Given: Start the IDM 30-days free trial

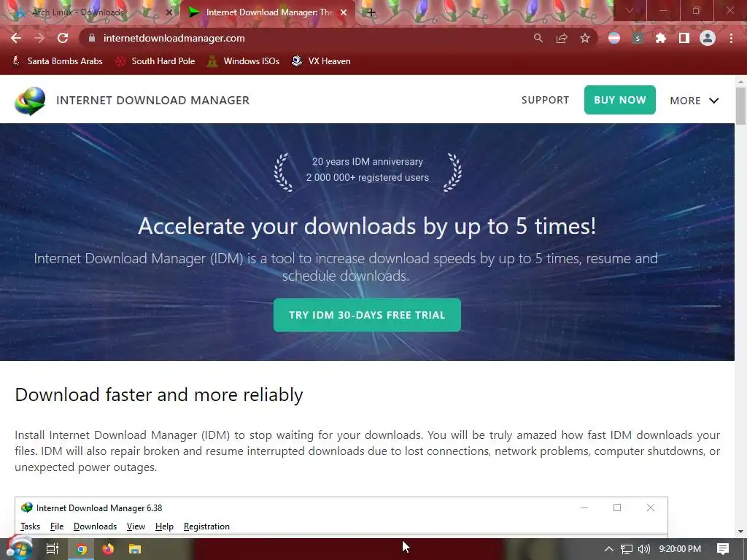Looking at the screenshot, I should [x=367, y=315].
